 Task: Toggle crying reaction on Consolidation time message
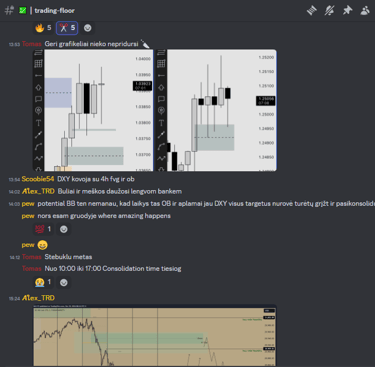tap(43, 282)
